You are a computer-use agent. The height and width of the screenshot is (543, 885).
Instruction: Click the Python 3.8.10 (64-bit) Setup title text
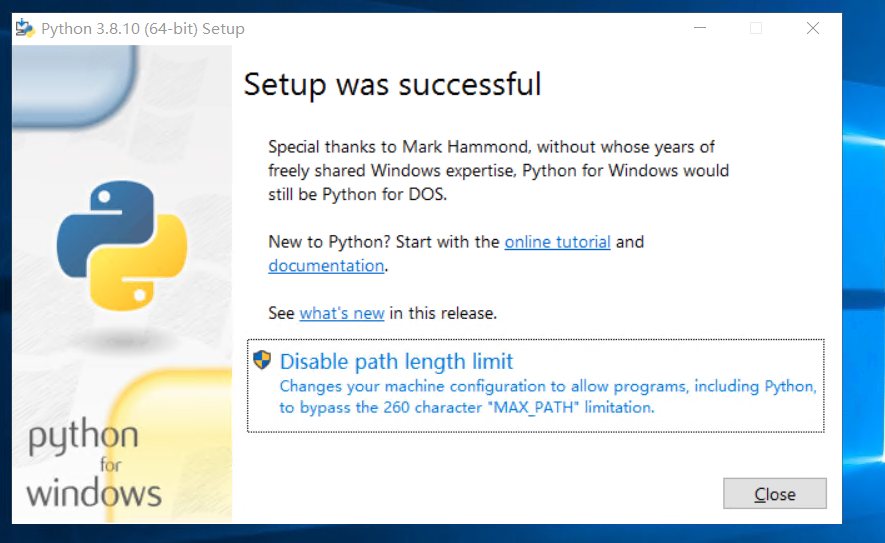pos(143,29)
